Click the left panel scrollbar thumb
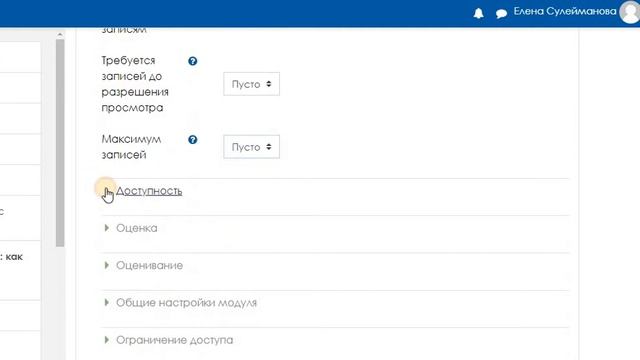 click(x=60, y=143)
